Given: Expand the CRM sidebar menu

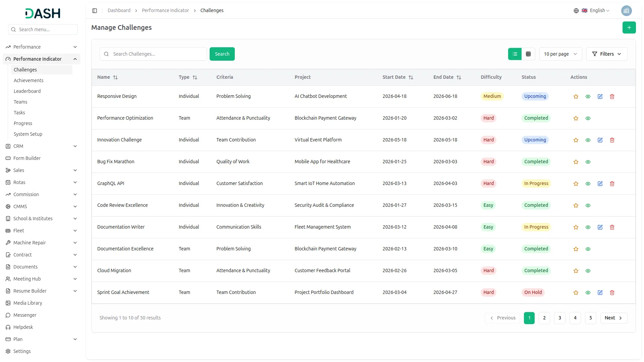Looking at the screenshot, I should click(x=42, y=146).
